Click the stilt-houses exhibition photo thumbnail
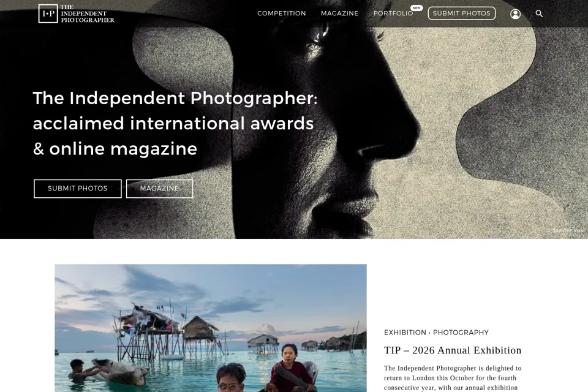 [x=211, y=328]
